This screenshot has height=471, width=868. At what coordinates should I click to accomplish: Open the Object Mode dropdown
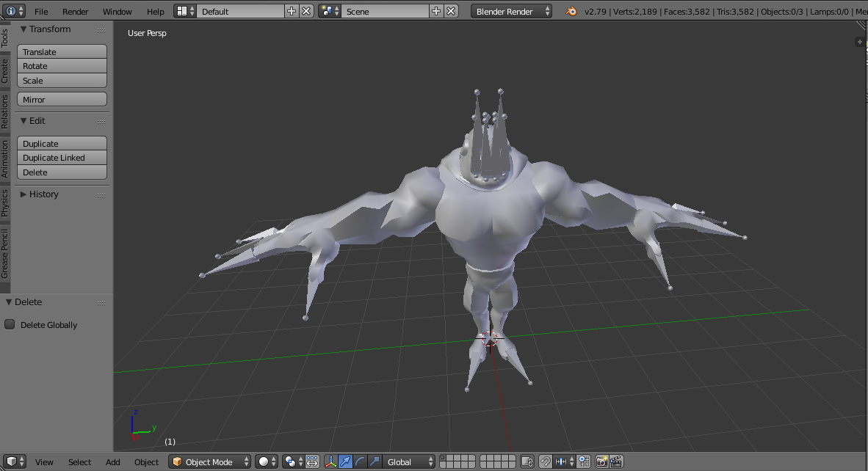[210, 461]
